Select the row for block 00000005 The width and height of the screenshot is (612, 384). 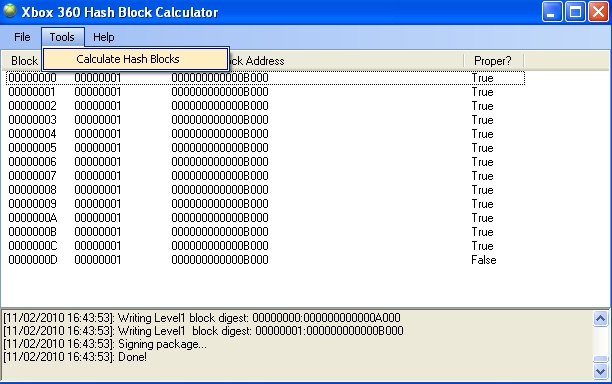265,148
